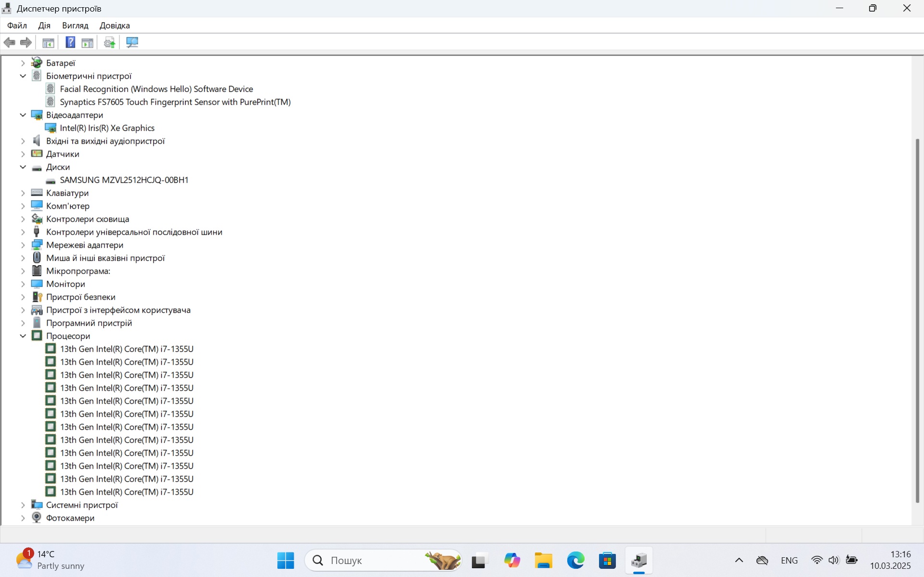Select the Фотокамери camera category icon
Viewport: 924px width, 577px height.
[37, 517]
